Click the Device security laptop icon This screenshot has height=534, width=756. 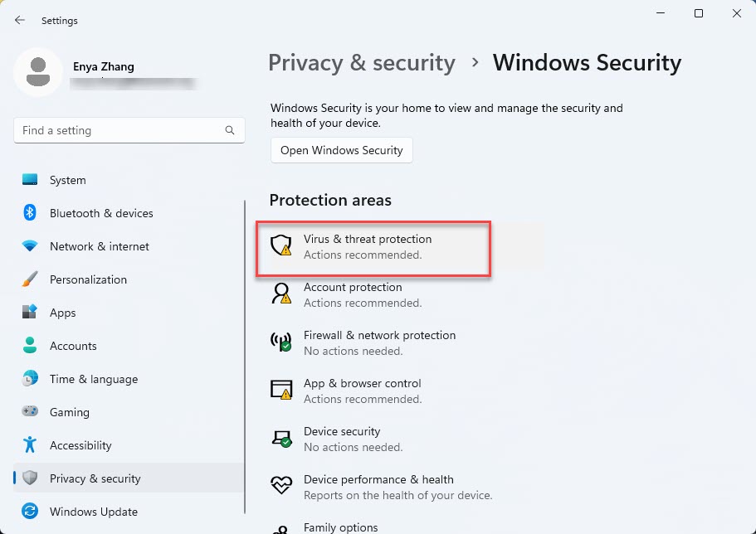(281, 438)
